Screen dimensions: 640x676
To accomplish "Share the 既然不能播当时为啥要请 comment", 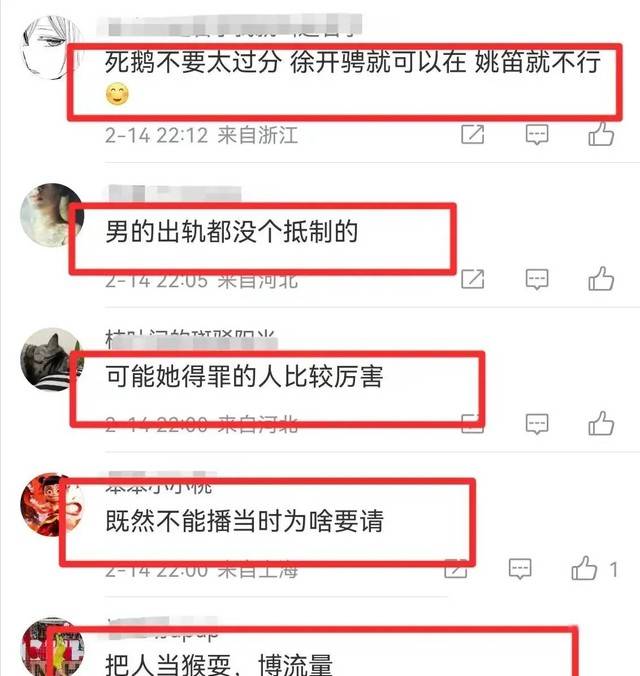I will coord(456,569).
